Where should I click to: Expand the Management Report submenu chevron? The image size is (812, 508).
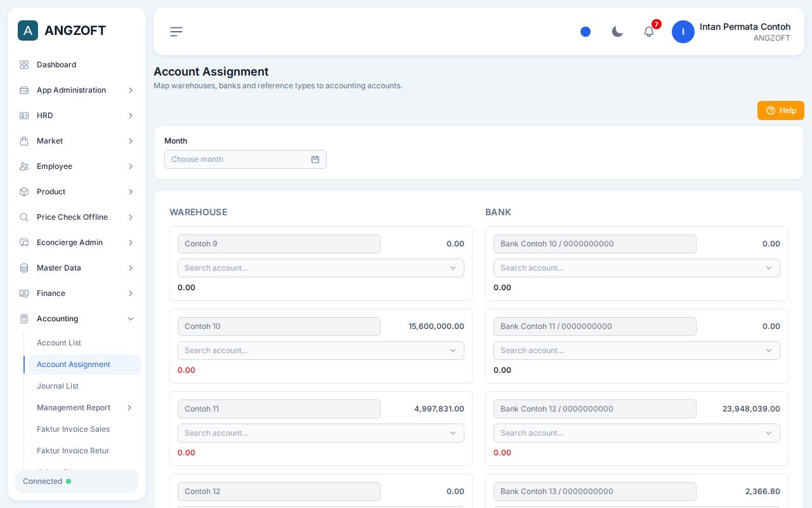(x=129, y=408)
